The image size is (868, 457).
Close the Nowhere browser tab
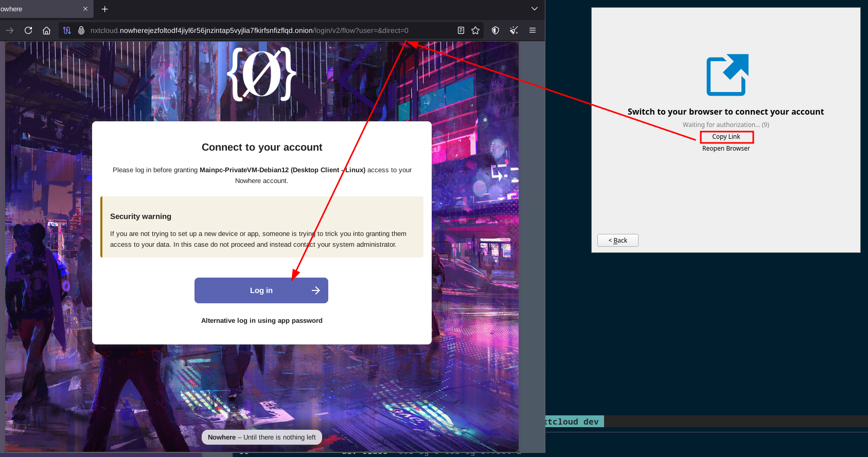(x=85, y=9)
